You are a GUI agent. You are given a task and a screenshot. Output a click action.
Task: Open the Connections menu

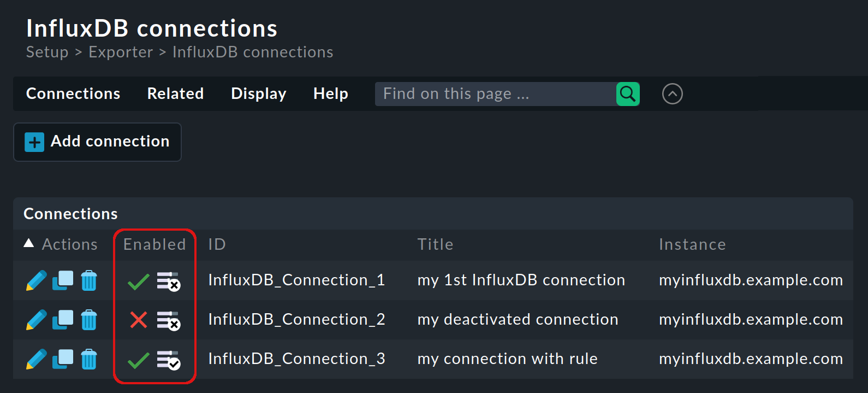[73, 93]
